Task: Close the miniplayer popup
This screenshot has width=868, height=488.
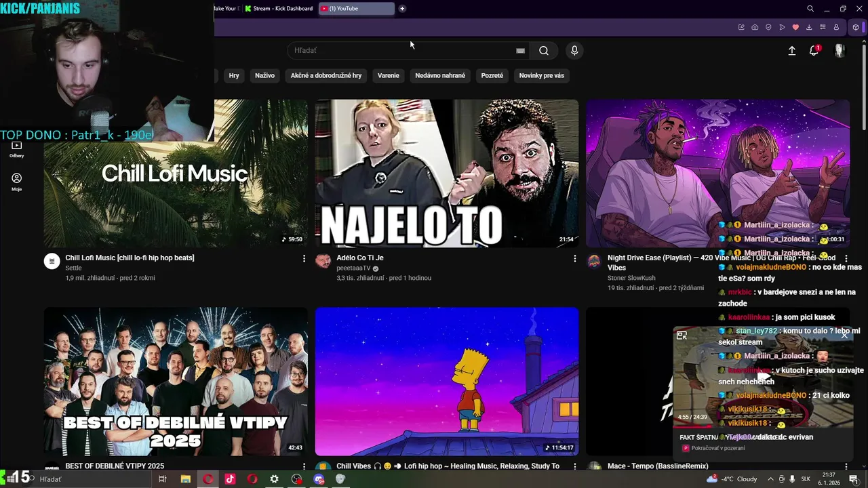Action: [x=844, y=335]
